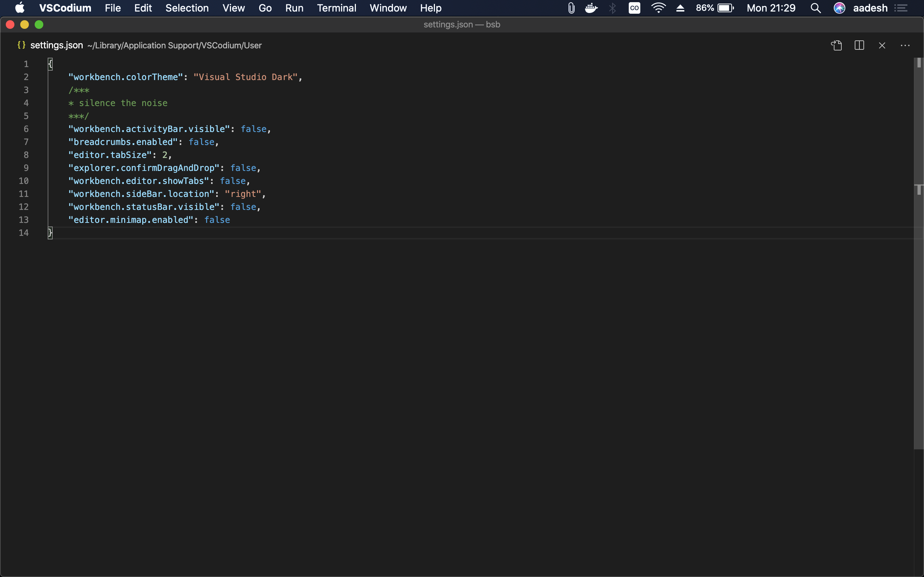Open the Siri icon in menu bar

click(839, 8)
